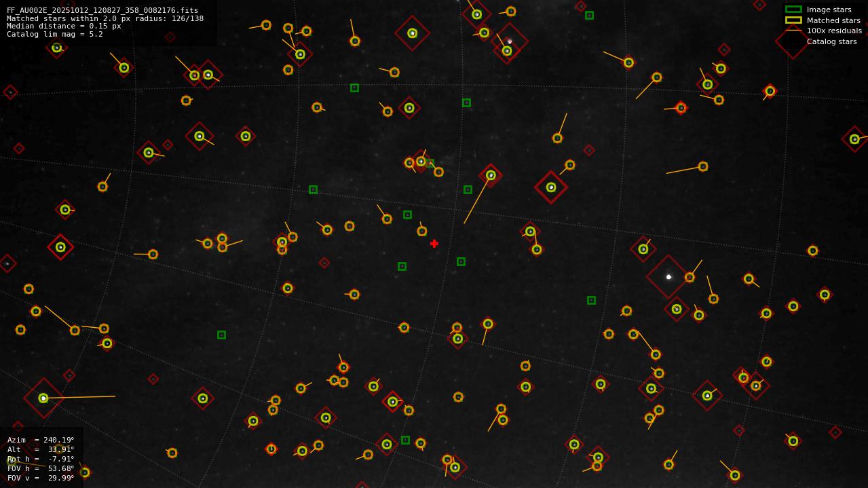Click the red Catalog stars legend diamond
The image size is (868, 488).
(793, 41)
